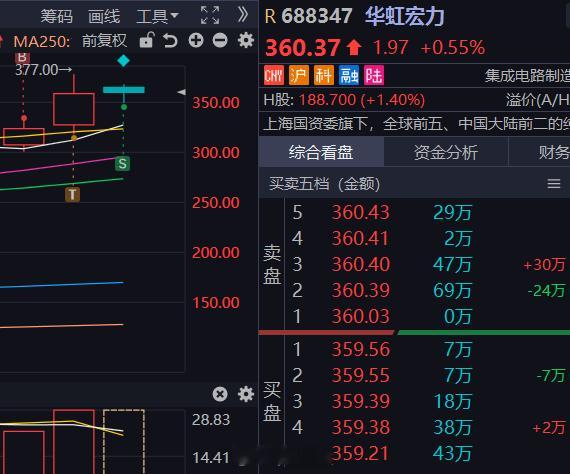Open indicator panel settings gear
The height and width of the screenshot is (474, 570).
click(x=246, y=394)
